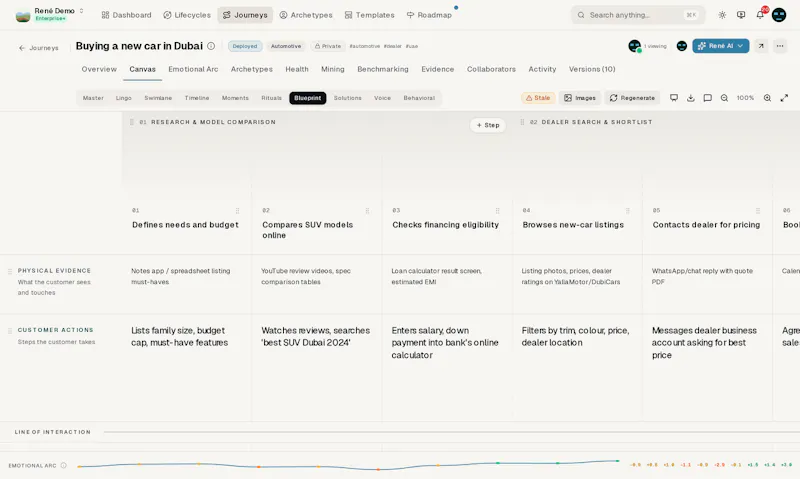
Task: Enter fullscreen with the expand arrows icon
Action: pyautogui.click(x=784, y=98)
